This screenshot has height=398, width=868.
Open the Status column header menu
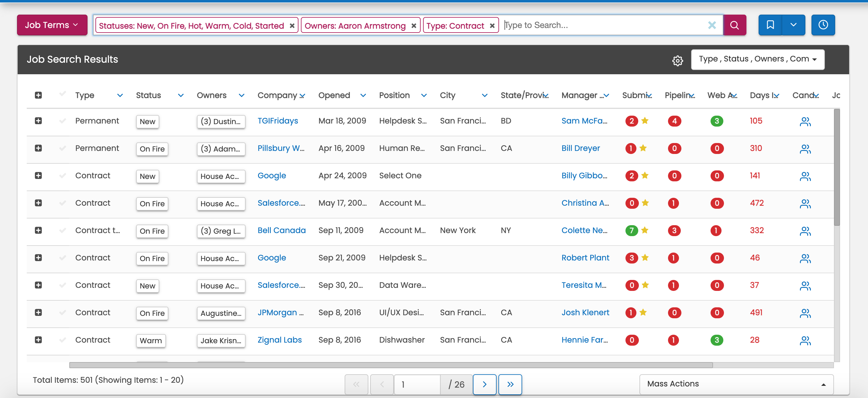181,96
